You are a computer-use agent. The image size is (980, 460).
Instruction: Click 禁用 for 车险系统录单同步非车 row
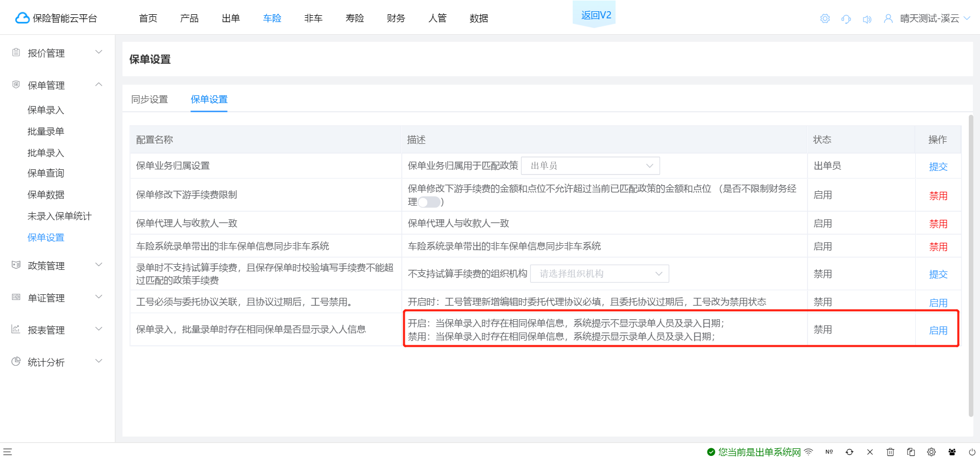[x=938, y=247]
